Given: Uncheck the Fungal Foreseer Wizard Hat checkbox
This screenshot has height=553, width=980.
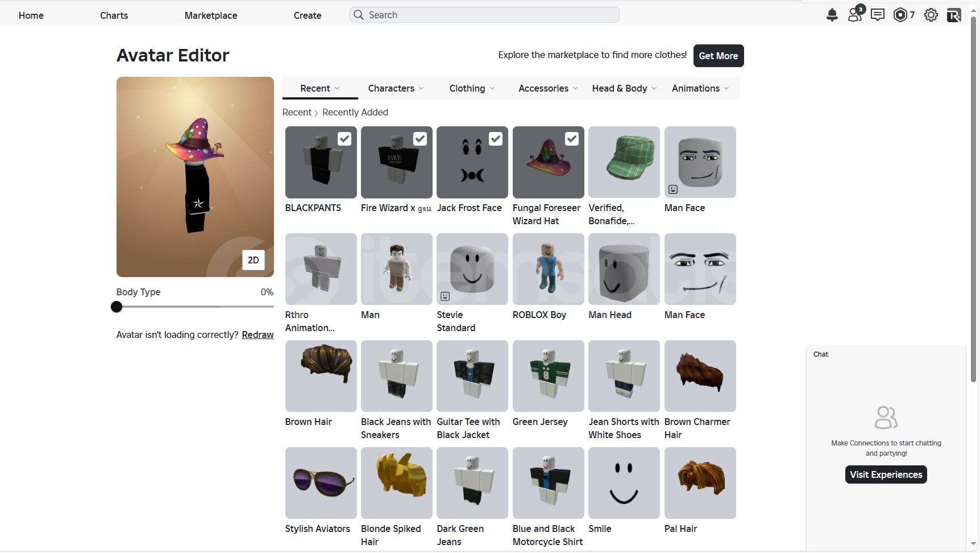Looking at the screenshot, I should (x=572, y=139).
